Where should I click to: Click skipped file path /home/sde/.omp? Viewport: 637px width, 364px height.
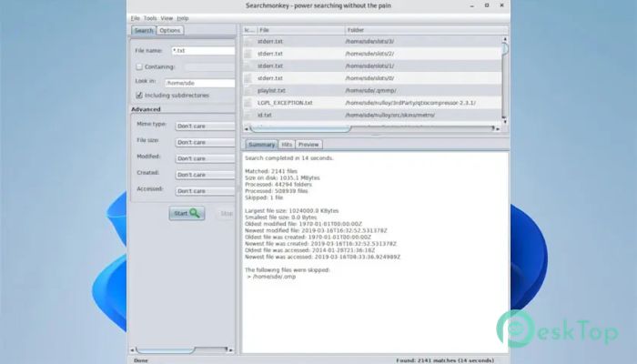[274, 277]
